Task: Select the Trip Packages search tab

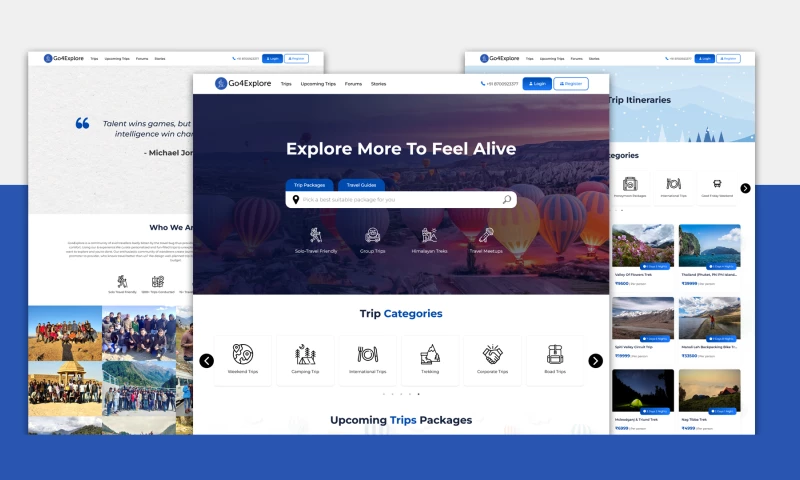Action: (309, 185)
